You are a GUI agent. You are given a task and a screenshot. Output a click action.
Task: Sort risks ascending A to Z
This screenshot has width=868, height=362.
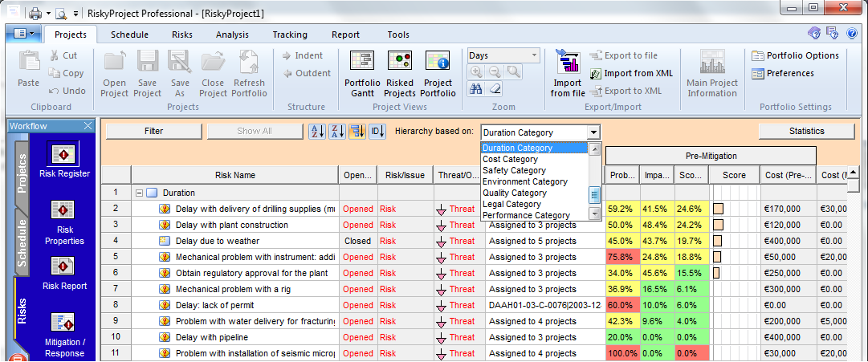(317, 132)
